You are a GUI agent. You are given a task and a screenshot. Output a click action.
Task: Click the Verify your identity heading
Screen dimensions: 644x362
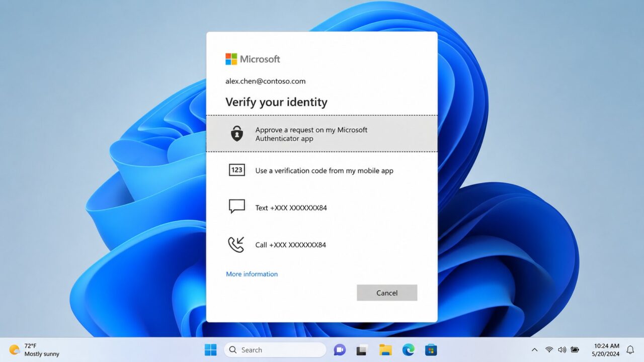point(276,102)
